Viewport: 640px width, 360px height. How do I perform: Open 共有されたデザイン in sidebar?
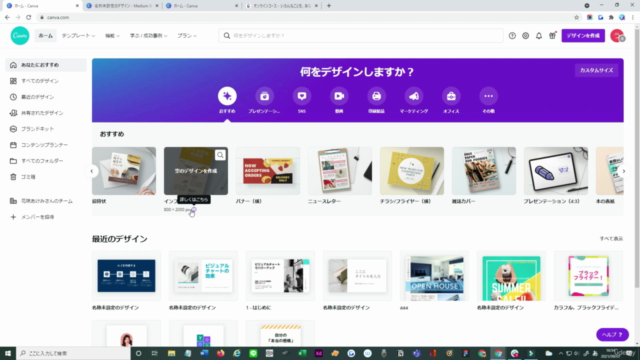pyautogui.click(x=46, y=113)
